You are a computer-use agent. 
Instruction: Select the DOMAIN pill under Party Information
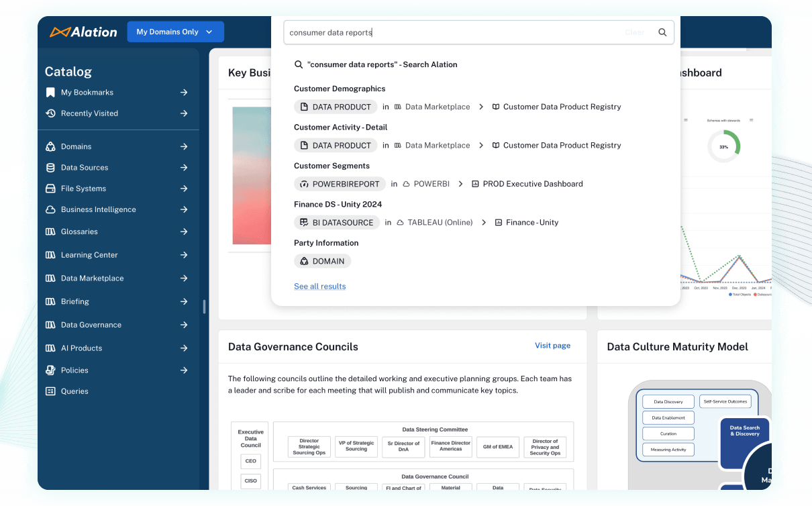point(322,261)
